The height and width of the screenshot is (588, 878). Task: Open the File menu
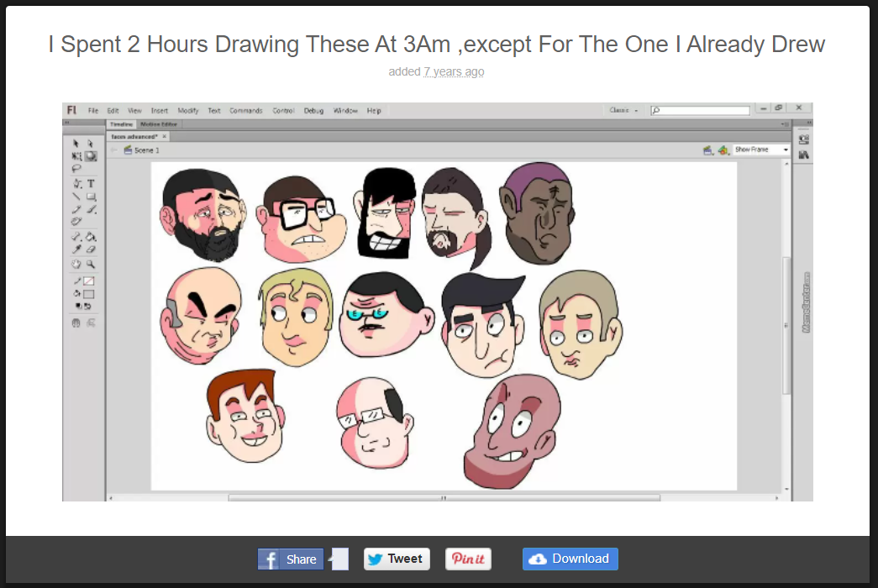pos(93,110)
